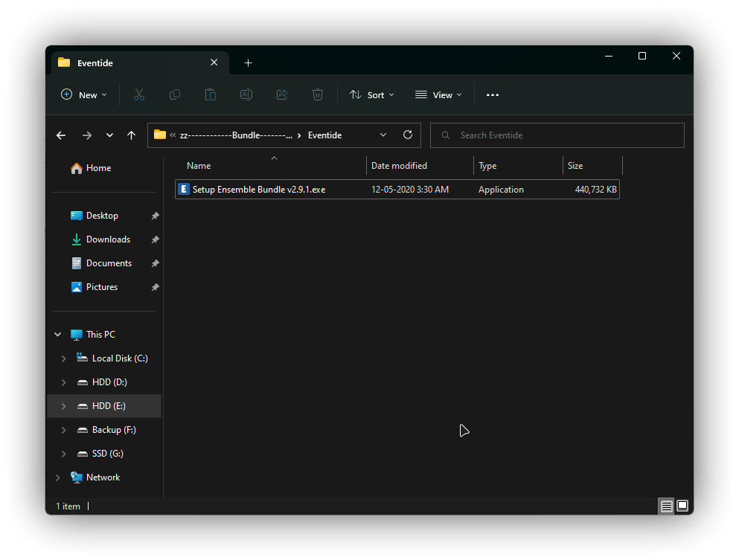Switch to details view in status bar

666,506
